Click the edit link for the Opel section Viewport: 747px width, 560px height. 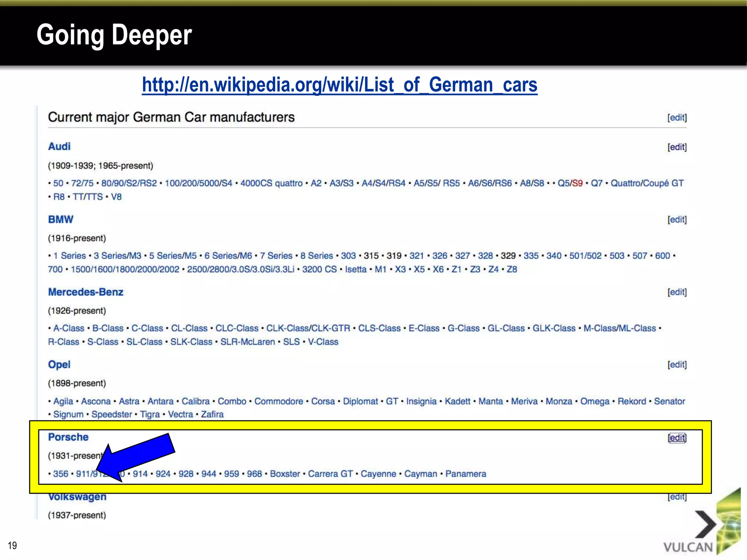coord(677,365)
